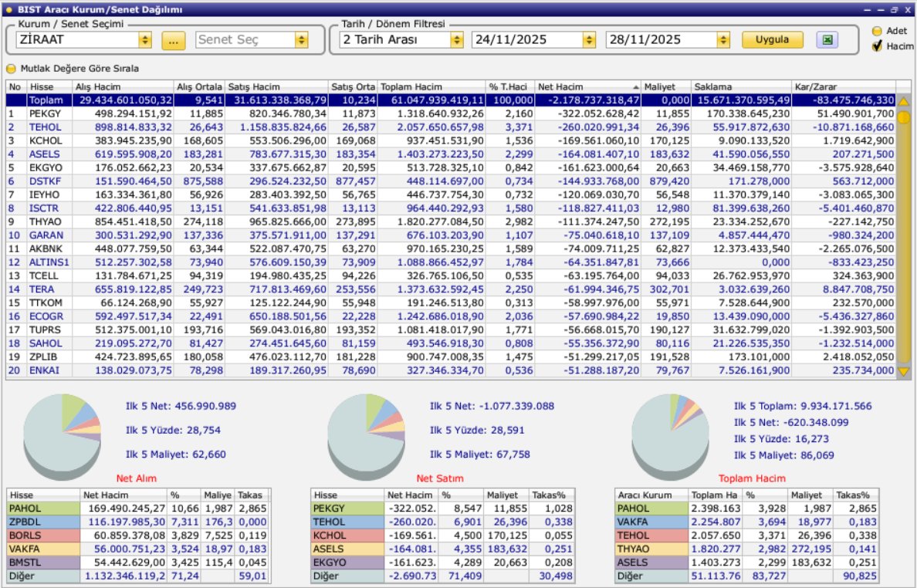
Task: Sort by Toplam Hacim column header
Action: tap(431, 86)
